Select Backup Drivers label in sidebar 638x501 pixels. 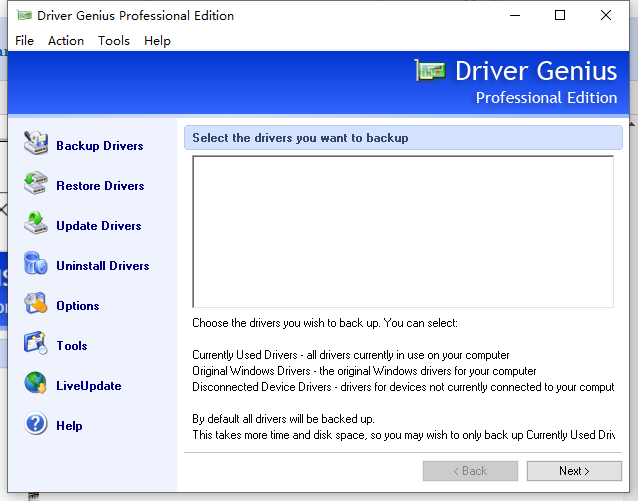coord(100,146)
